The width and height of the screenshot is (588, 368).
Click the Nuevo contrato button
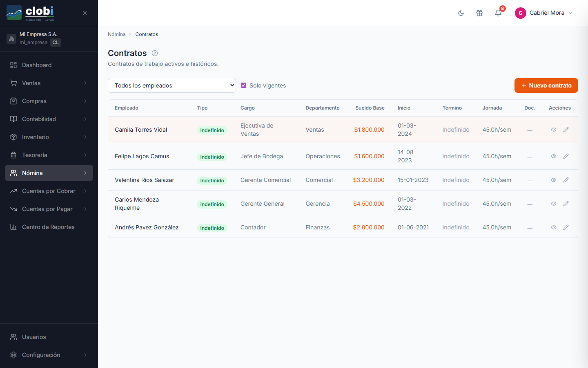pos(546,85)
